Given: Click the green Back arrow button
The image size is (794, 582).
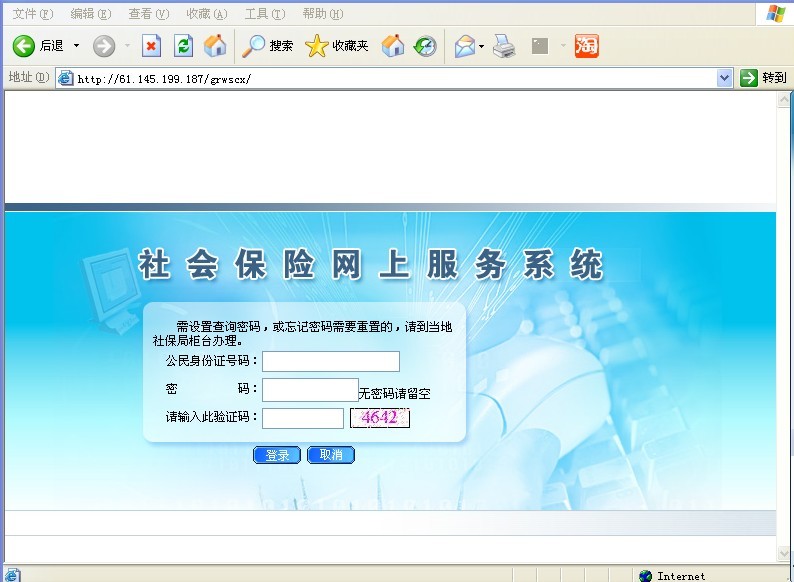Looking at the screenshot, I should [x=24, y=46].
